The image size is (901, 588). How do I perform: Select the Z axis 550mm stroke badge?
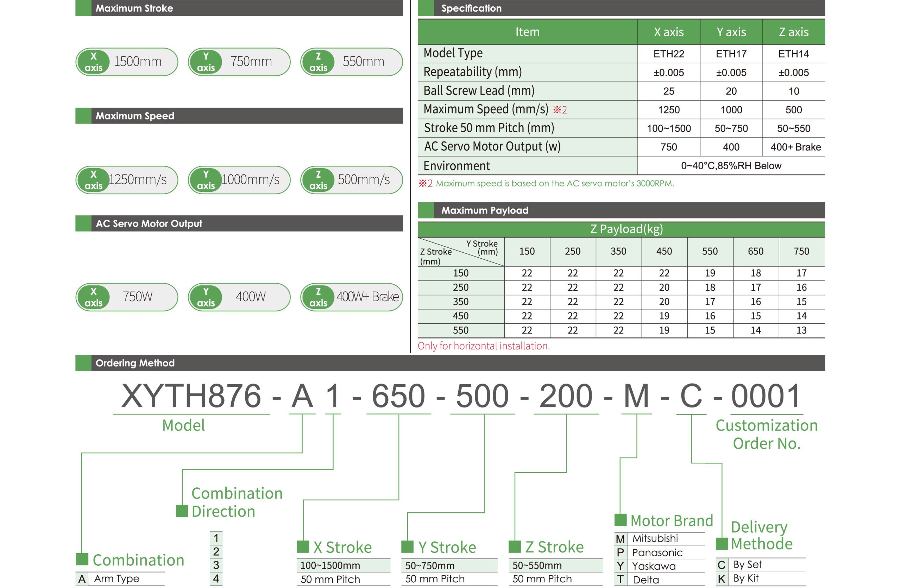[x=352, y=62]
